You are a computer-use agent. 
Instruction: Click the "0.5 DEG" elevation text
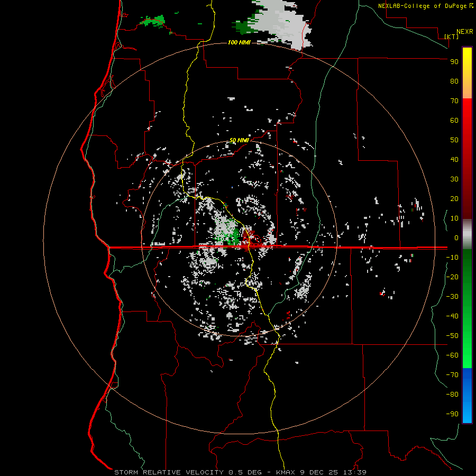click(x=245, y=472)
